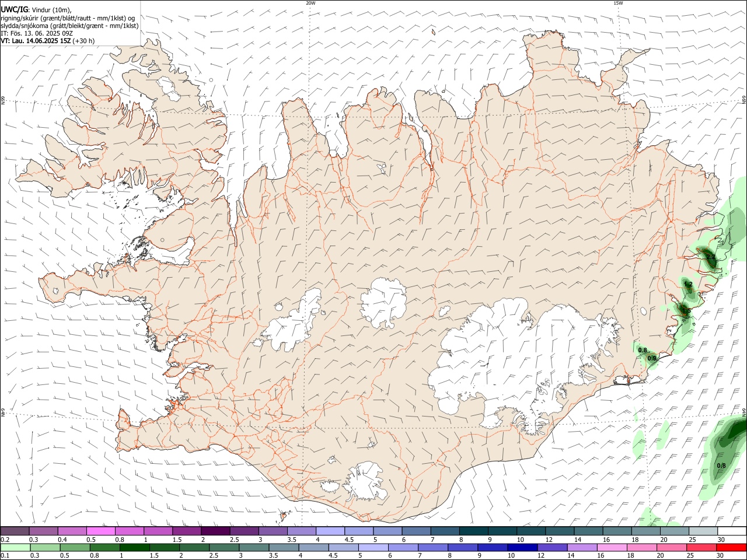Viewport: 747px width, 560px height.
Task: Select the pale green 0.1 swatch in the bottom legend row
Action: (x=16, y=547)
